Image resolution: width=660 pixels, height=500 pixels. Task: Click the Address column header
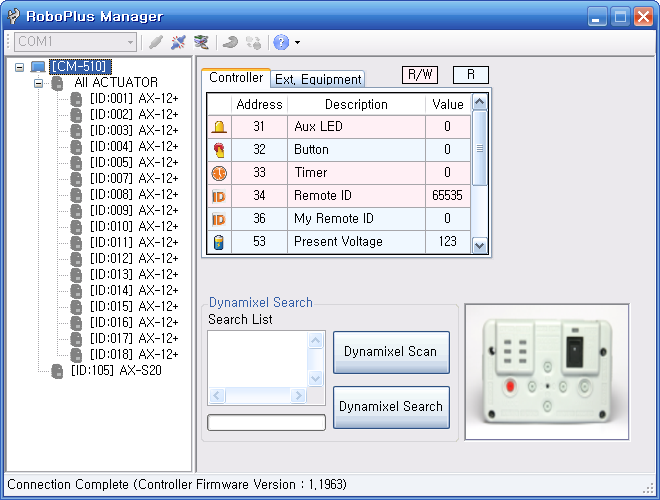(259, 104)
